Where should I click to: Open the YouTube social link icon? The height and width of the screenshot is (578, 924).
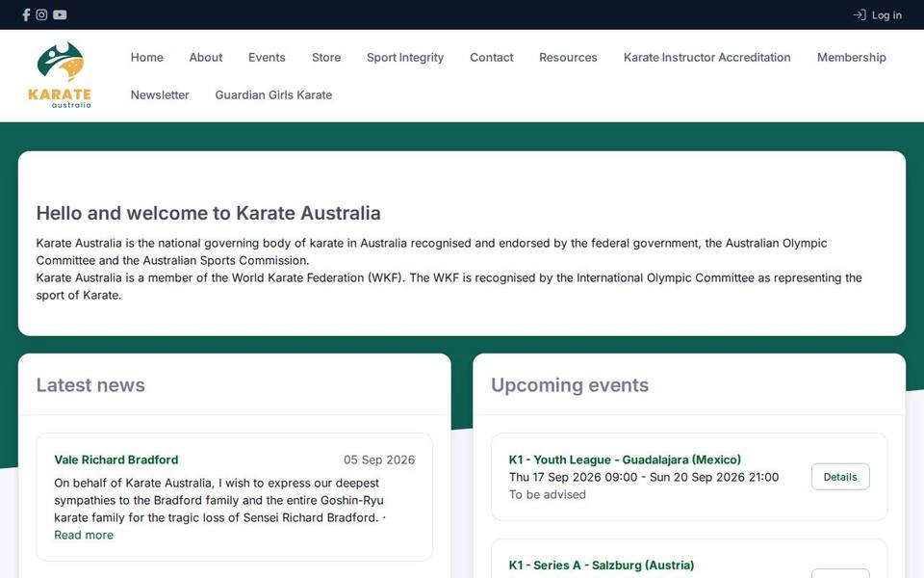tap(60, 14)
